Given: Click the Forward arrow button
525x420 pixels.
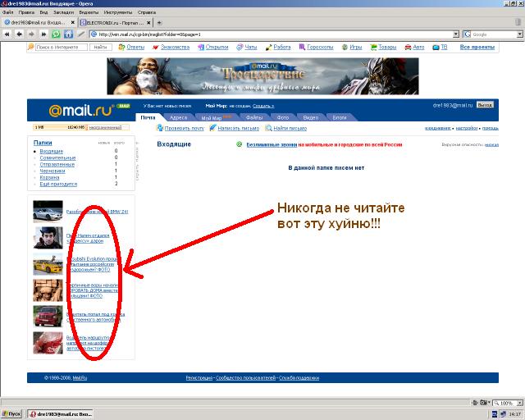Looking at the screenshot, I should coord(31,34).
